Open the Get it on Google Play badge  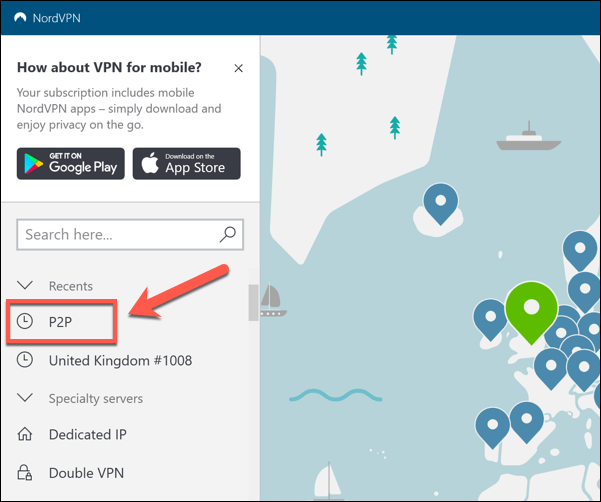[x=71, y=164]
